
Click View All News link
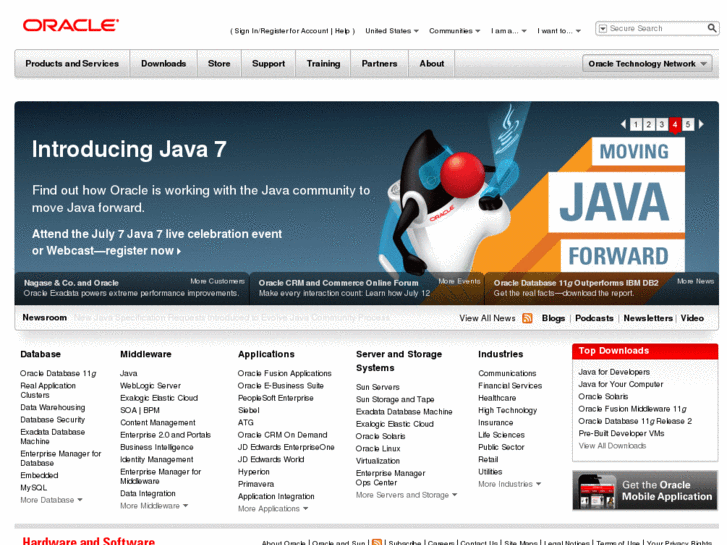487,318
